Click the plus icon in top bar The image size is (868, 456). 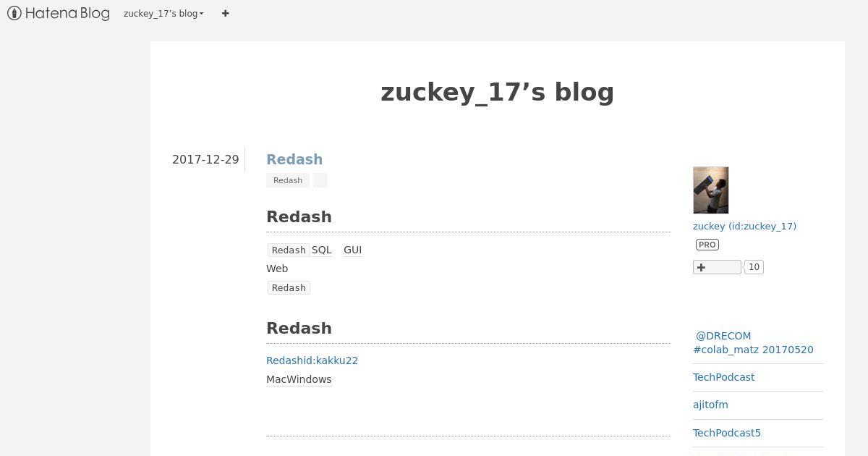[226, 13]
